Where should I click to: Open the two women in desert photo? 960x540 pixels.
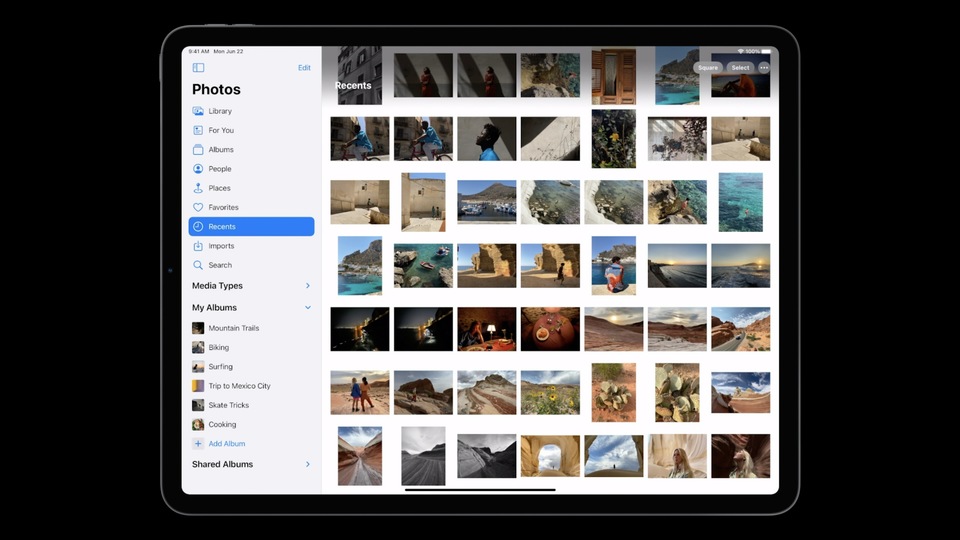[x=359, y=392]
